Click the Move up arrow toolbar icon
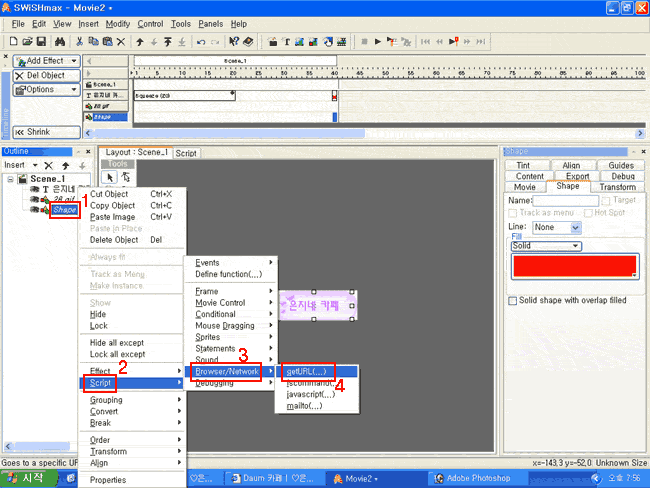 140,42
